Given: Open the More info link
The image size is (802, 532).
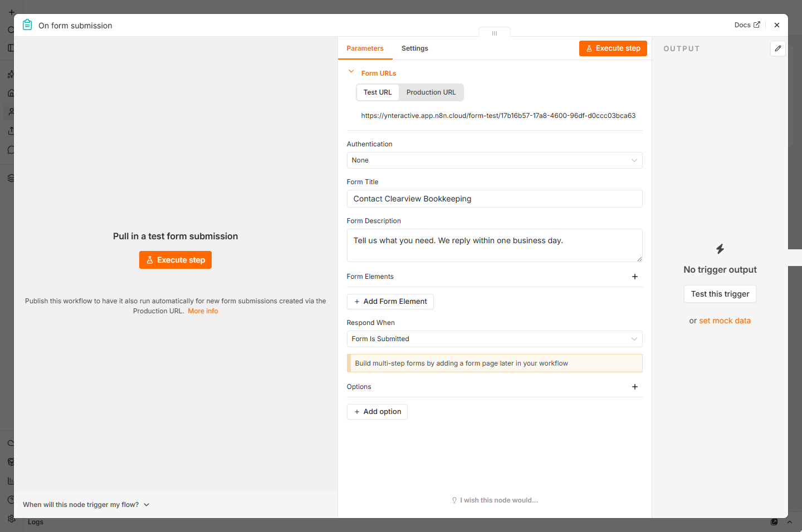Looking at the screenshot, I should pos(203,311).
